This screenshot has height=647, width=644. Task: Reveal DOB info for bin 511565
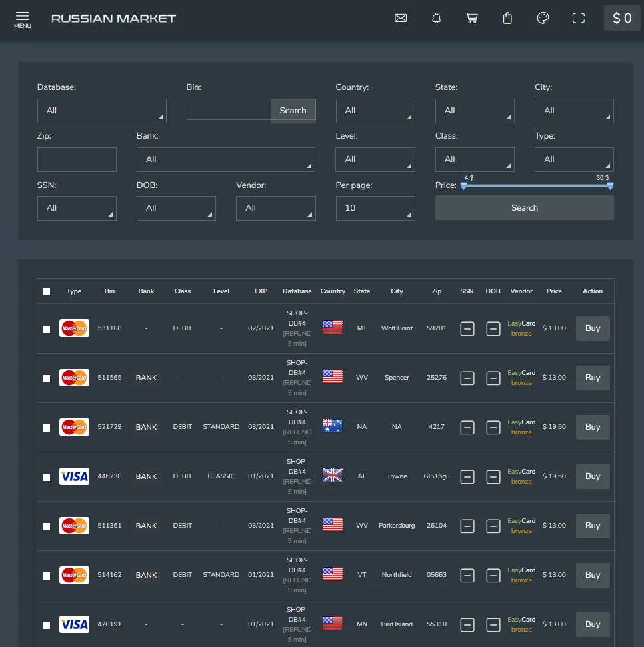pyautogui.click(x=493, y=378)
